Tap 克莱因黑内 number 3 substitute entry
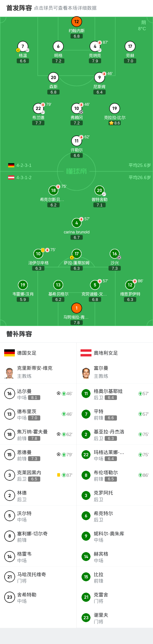The height and width of the screenshot is (644, 153). 38,475
